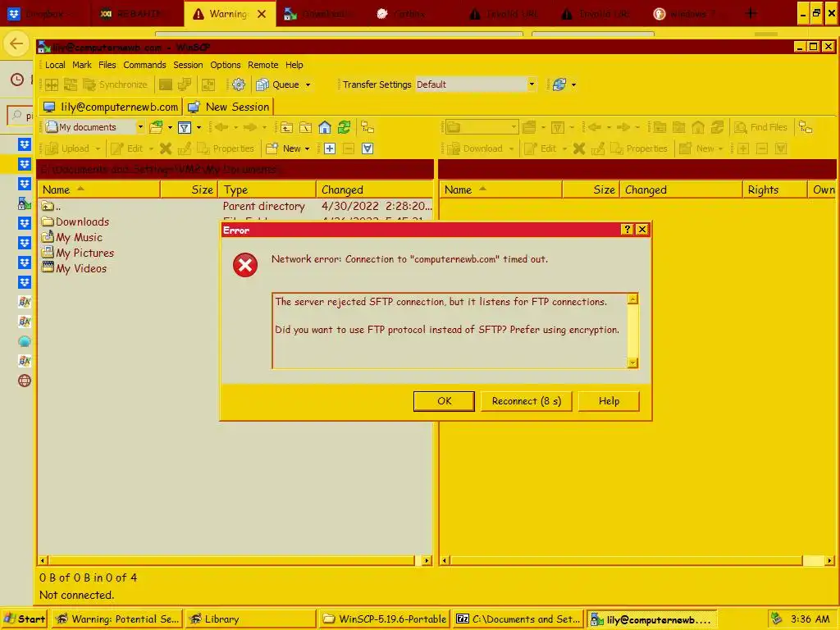The image size is (840, 630).
Task: Open remote path combo box
Action: pos(482,127)
